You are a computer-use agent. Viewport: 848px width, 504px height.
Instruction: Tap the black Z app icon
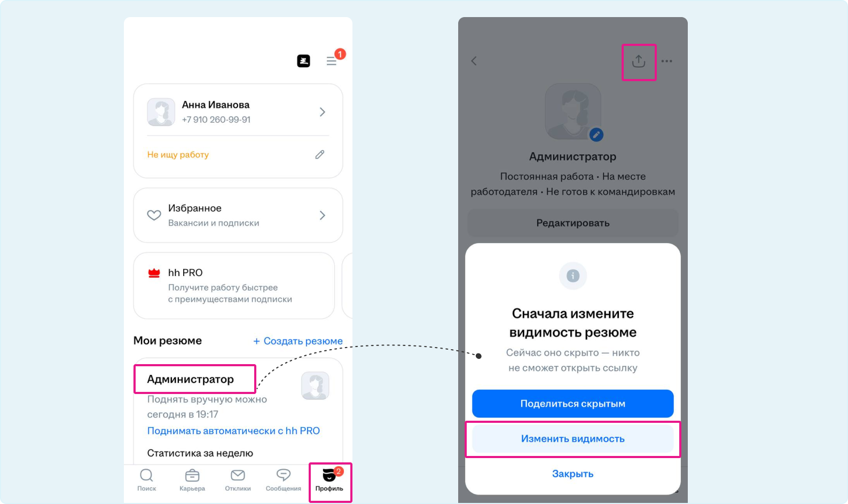tap(303, 61)
